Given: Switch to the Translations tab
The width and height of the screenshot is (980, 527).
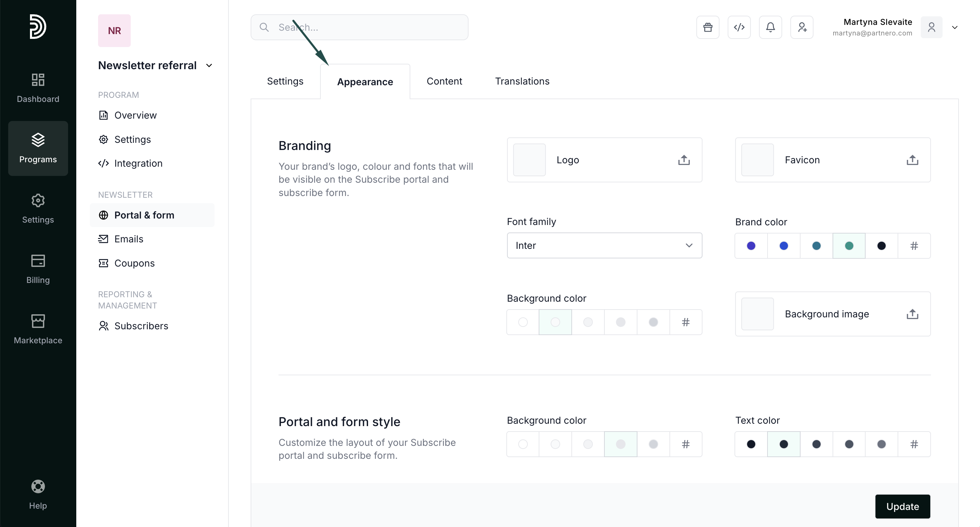Looking at the screenshot, I should coord(522,81).
